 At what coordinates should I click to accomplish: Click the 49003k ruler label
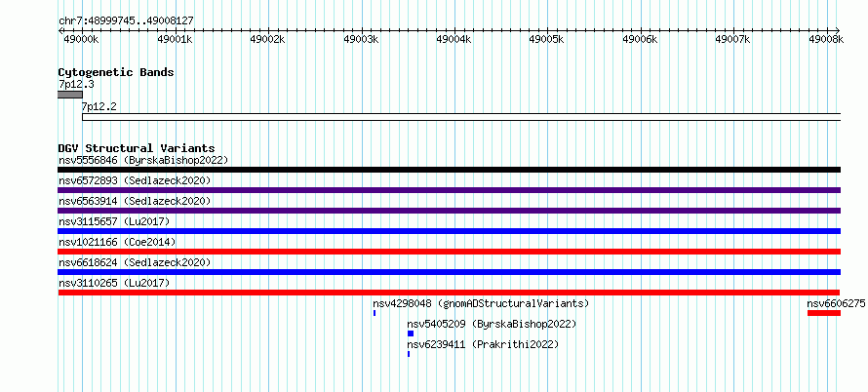coord(361,39)
